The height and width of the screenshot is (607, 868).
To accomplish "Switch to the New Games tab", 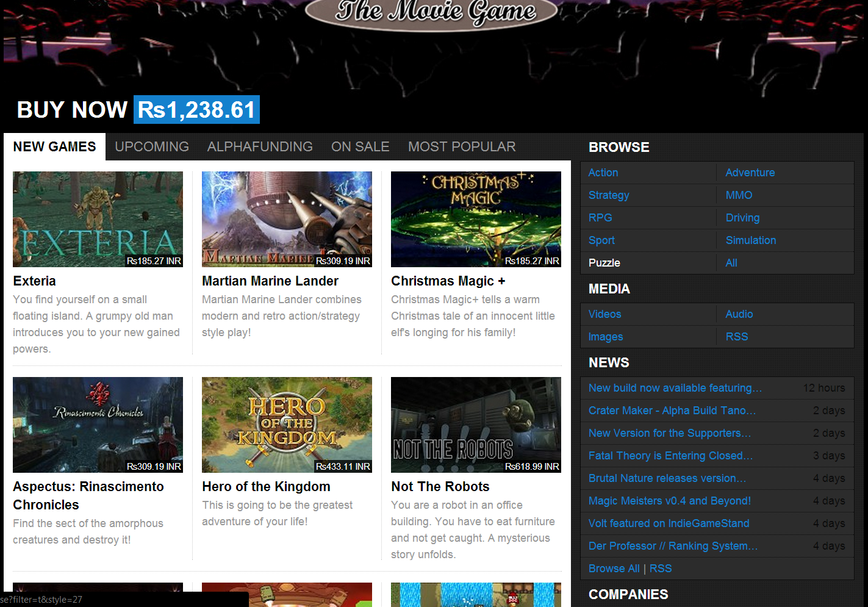I will click(x=54, y=147).
